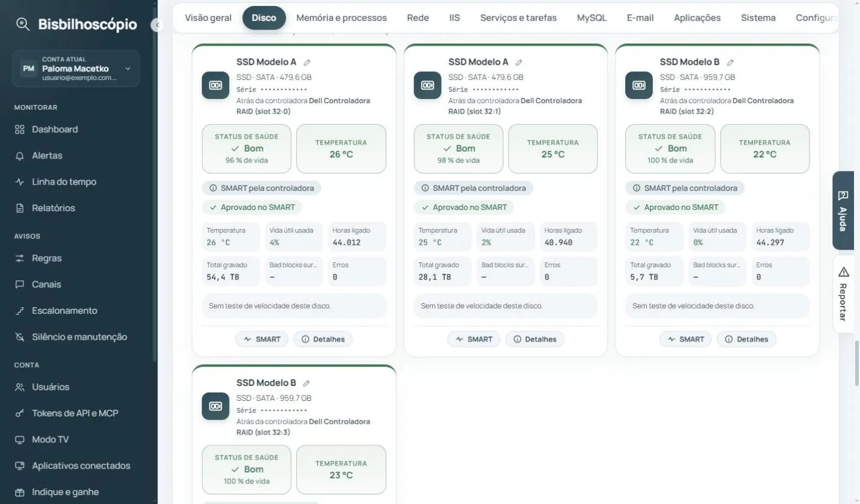Click the 54,4 TB total gravado value

click(x=223, y=277)
